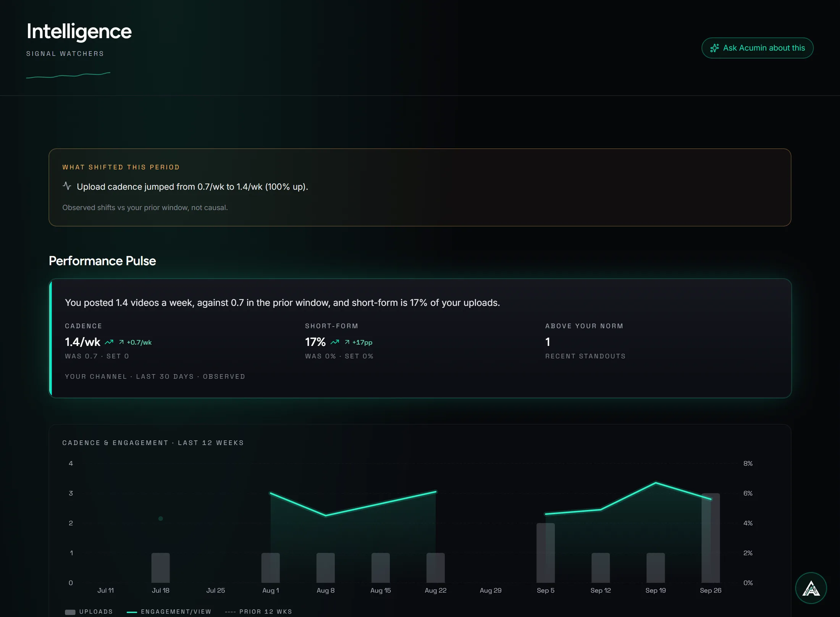
Task: Open the Above Your Norm standouts count
Action: (x=548, y=342)
